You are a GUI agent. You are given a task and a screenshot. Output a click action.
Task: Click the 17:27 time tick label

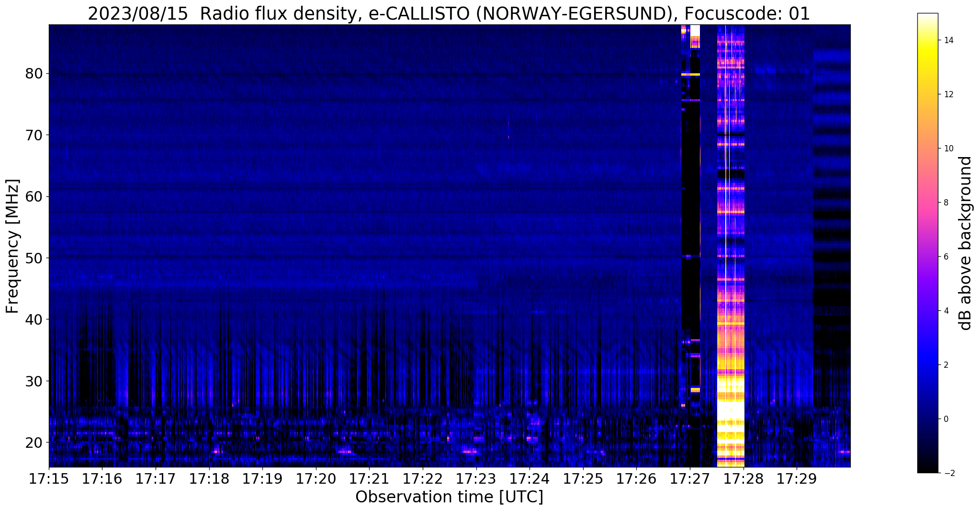click(690, 479)
